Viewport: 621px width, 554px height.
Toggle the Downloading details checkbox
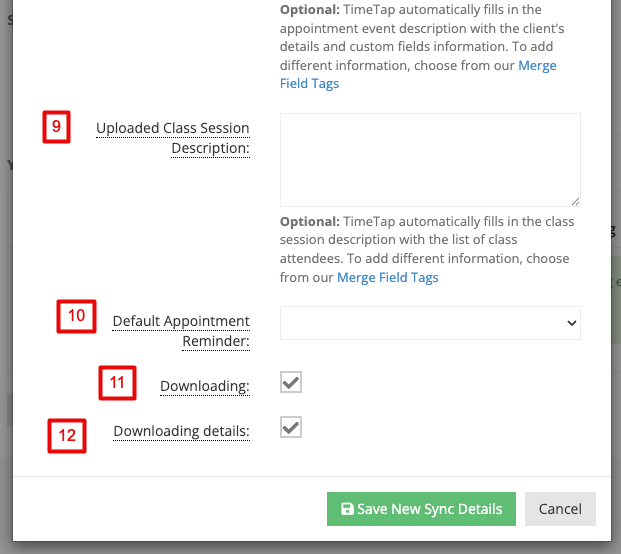[x=291, y=427]
